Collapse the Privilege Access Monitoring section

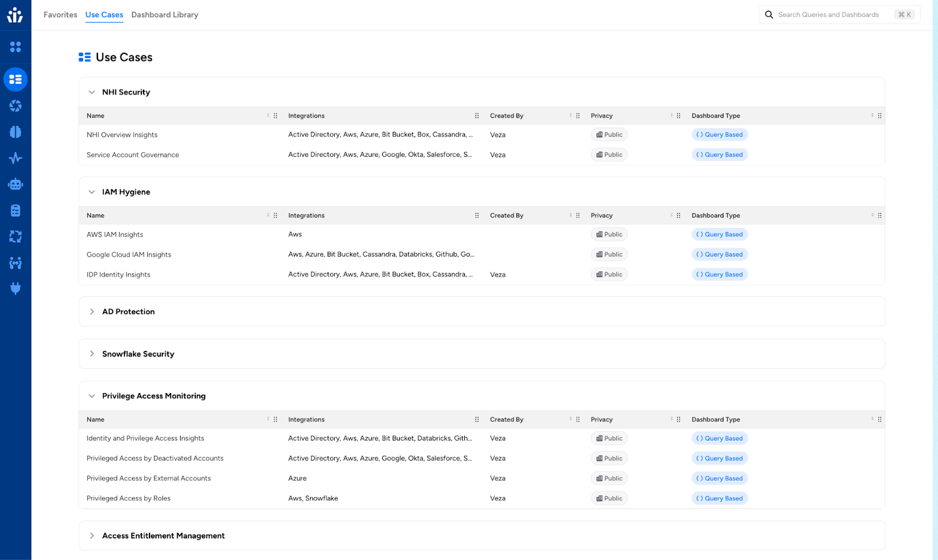point(91,396)
